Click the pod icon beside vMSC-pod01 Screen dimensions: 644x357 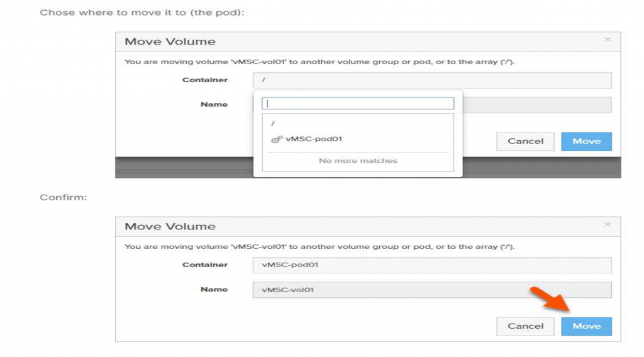[277, 140]
